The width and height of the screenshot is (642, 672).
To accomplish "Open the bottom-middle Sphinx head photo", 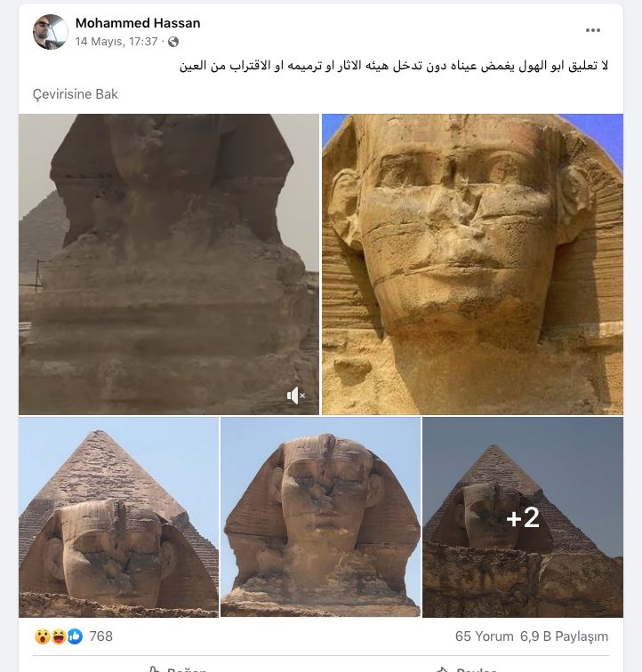I will pyautogui.click(x=320, y=517).
